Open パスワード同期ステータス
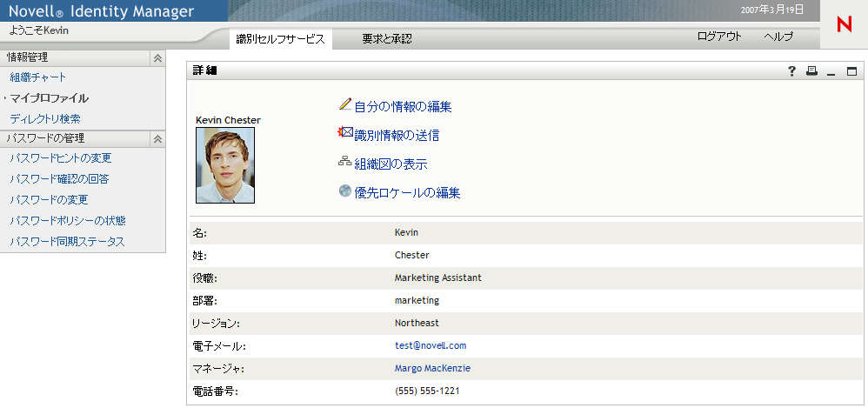Viewport: 868px width, 408px height. click(x=68, y=241)
